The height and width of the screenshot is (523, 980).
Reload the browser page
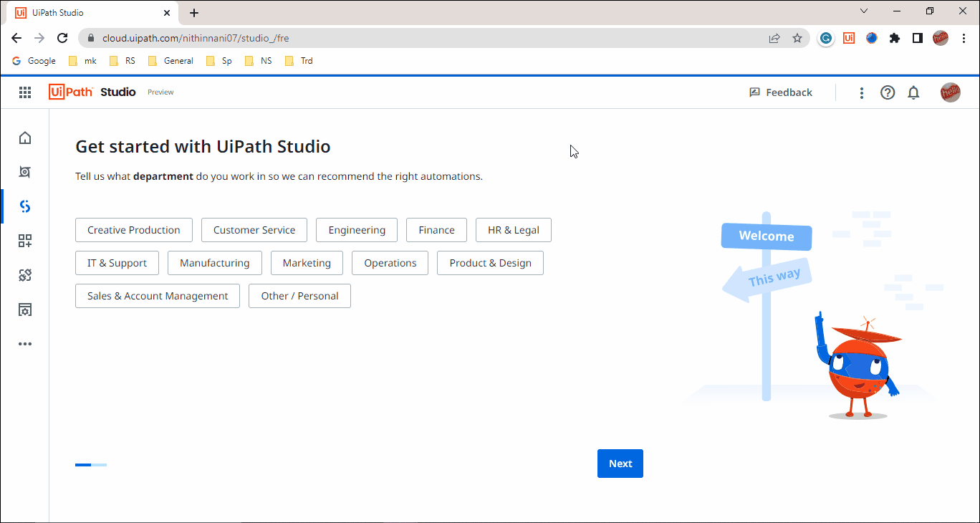point(62,38)
